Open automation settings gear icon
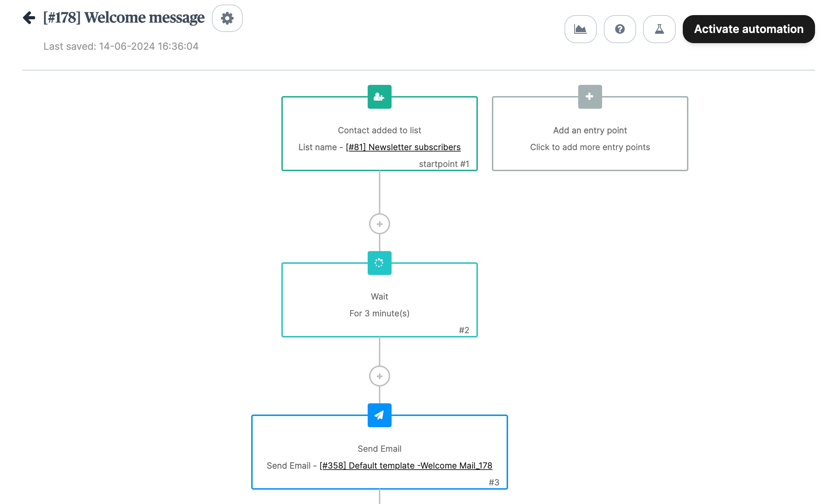The height and width of the screenshot is (504, 821). click(x=227, y=18)
